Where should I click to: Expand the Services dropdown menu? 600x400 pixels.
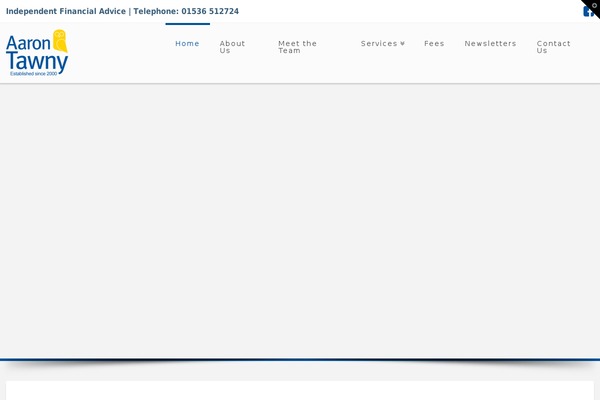click(x=383, y=44)
